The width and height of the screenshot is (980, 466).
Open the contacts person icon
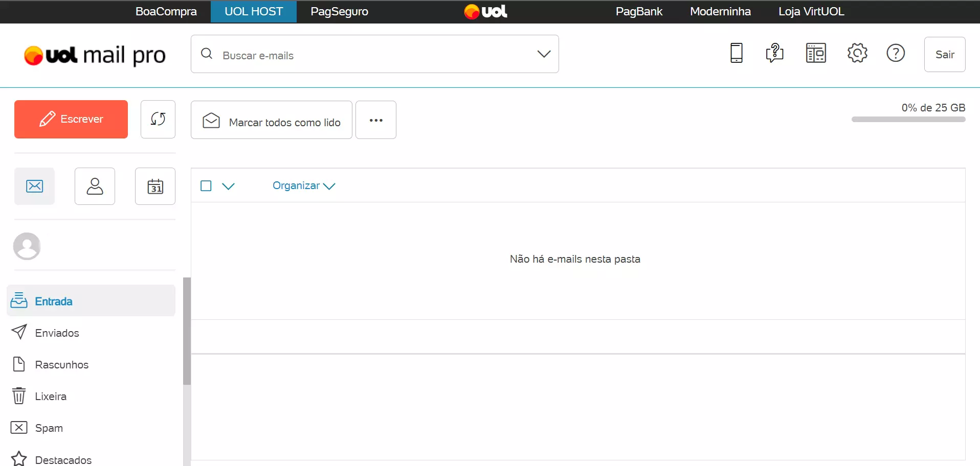[95, 186]
